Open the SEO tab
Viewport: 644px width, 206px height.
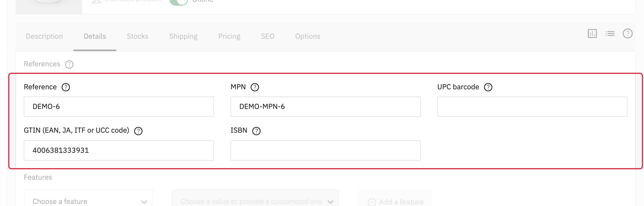tap(267, 36)
